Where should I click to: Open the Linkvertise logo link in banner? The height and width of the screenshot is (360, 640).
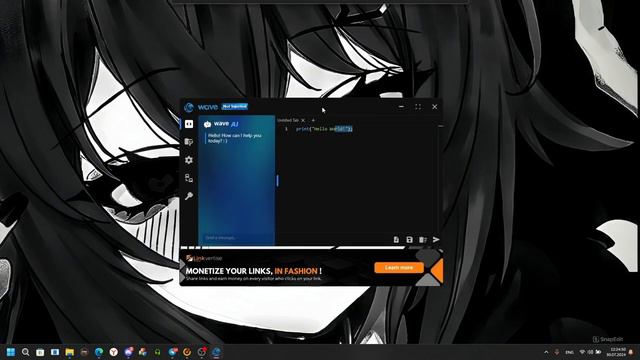(x=204, y=258)
